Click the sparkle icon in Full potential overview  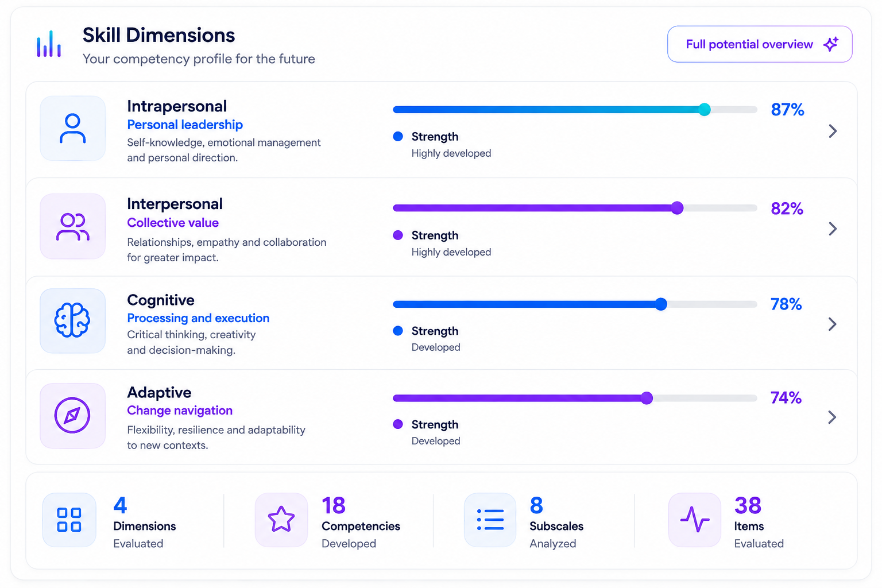pyautogui.click(x=831, y=44)
